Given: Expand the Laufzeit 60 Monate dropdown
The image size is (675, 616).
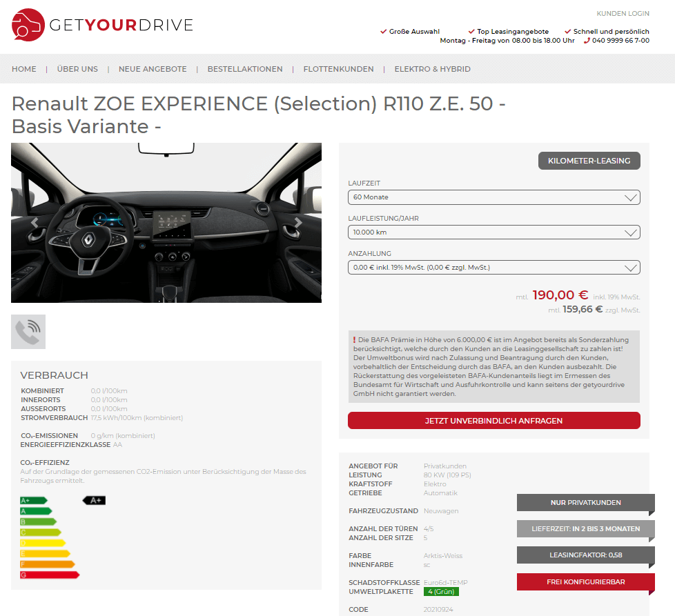Looking at the screenshot, I should point(493,197).
